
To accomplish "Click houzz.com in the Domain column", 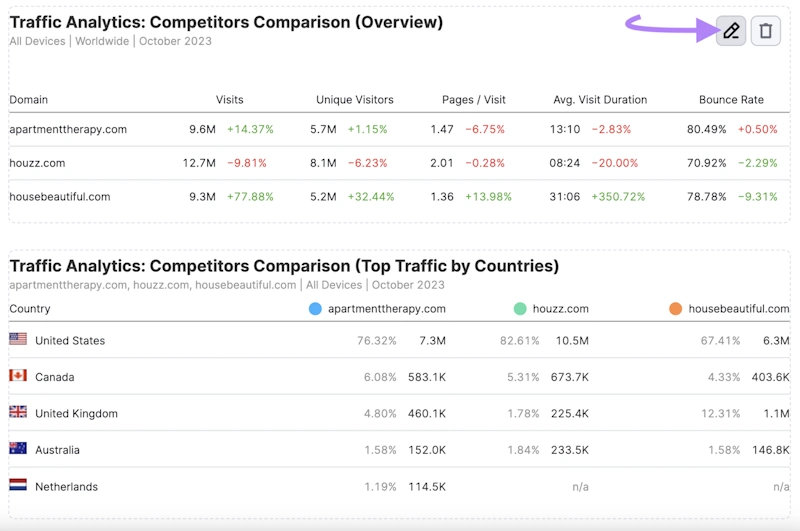I will pos(37,163).
